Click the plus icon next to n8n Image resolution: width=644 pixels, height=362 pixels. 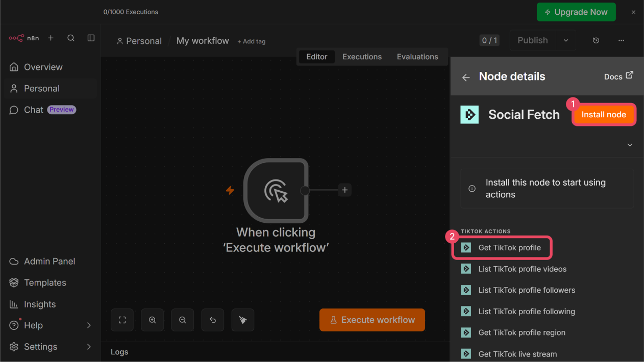[x=51, y=38]
